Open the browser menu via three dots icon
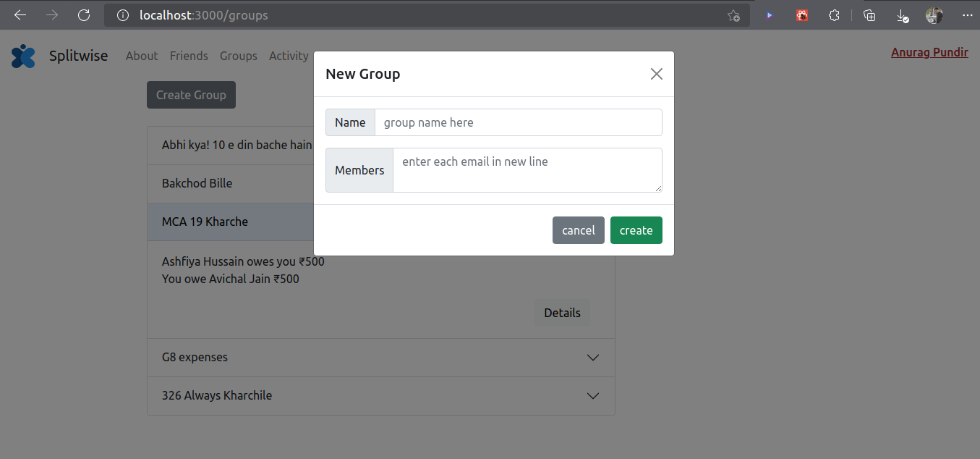980x459 pixels. point(967,15)
